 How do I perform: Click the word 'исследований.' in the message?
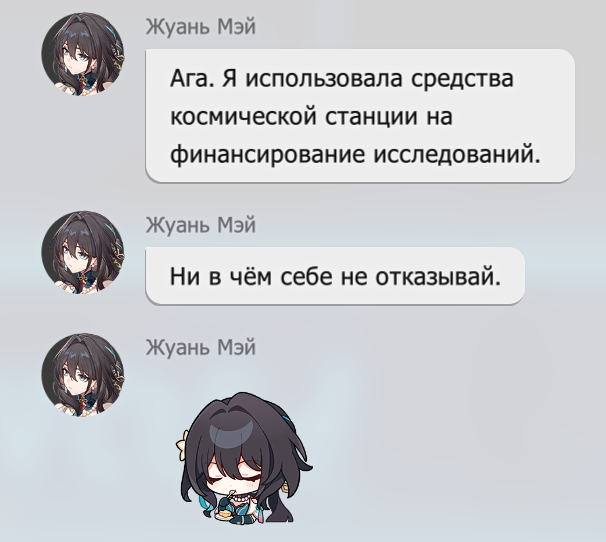[457, 155]
